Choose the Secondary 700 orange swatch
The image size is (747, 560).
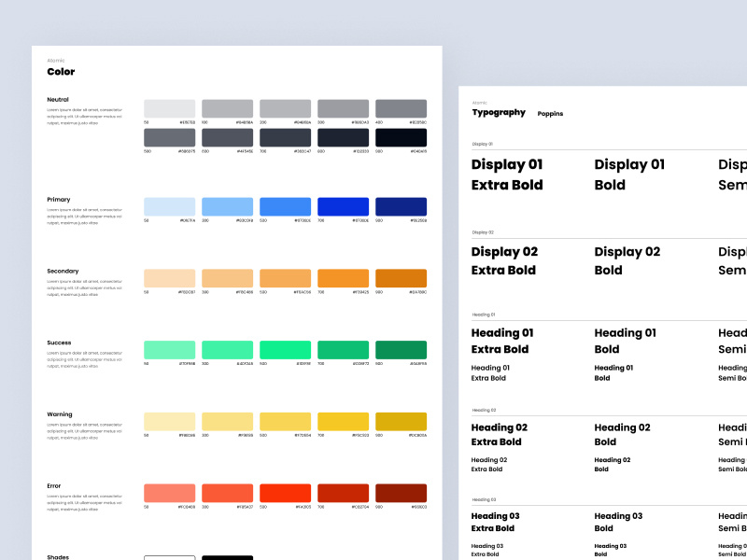pyautogui.click(x=343, y=278)
